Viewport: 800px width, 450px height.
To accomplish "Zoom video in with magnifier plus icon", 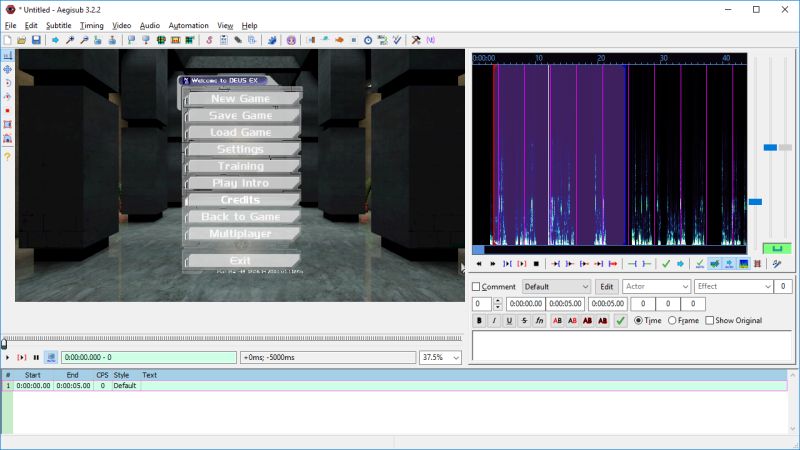I will [70, 40].
